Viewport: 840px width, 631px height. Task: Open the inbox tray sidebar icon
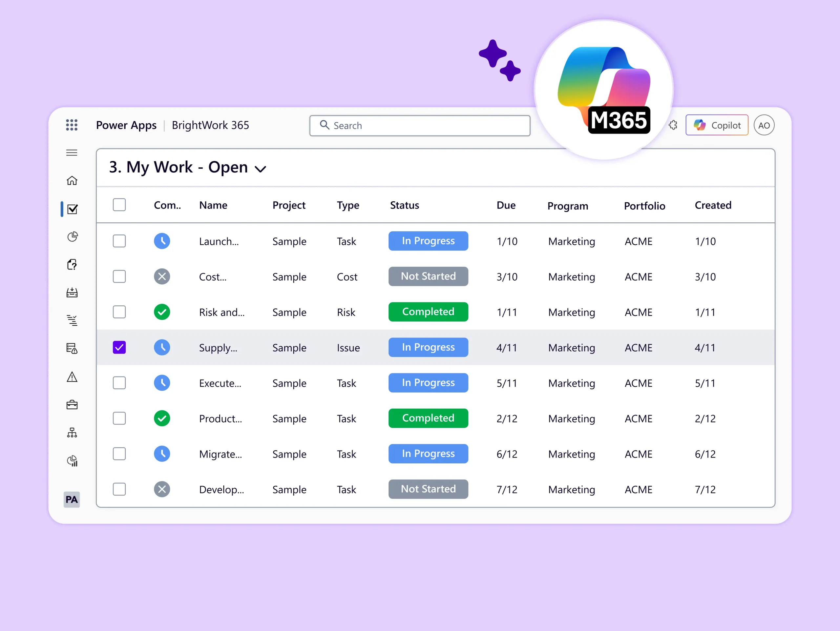tap(72, 293)
